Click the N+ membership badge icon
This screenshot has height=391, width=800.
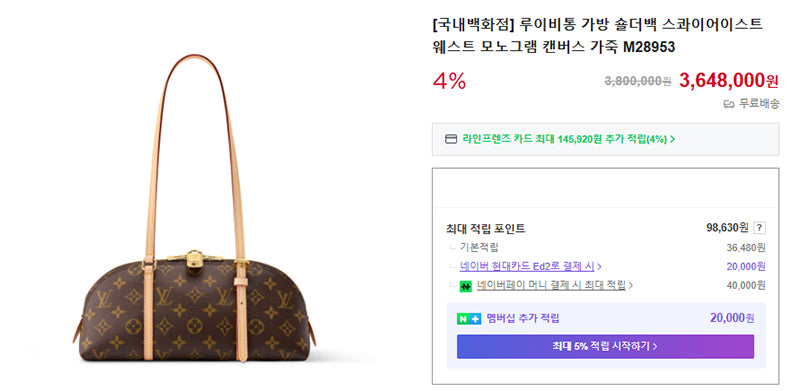pos(469,319)
